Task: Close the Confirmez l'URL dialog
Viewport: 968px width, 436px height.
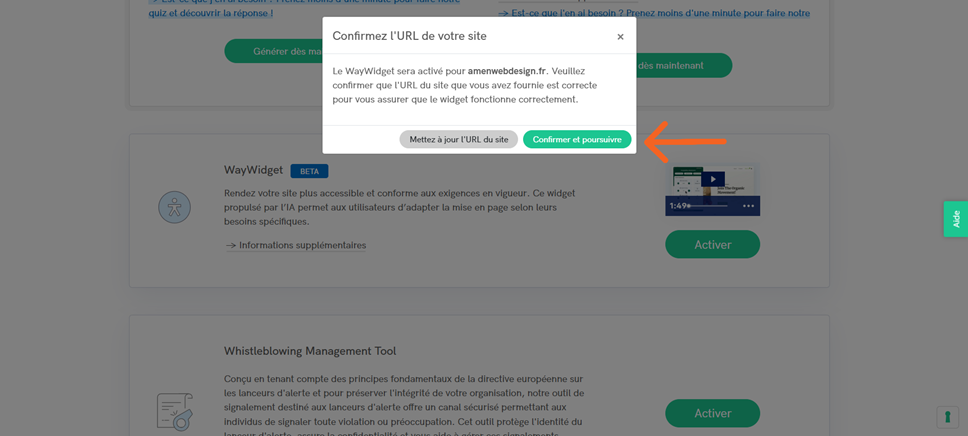Action: [x=620, y=37]
